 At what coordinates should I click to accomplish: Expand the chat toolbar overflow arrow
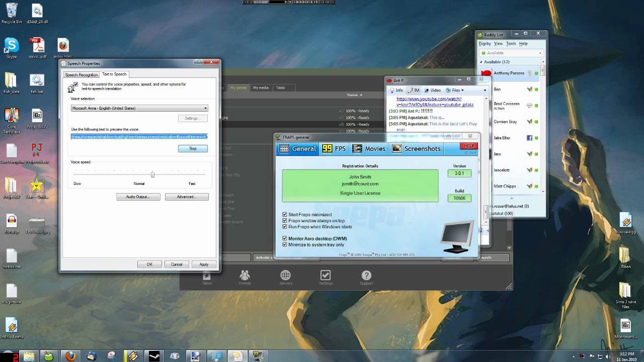click(x=485, y=90)
